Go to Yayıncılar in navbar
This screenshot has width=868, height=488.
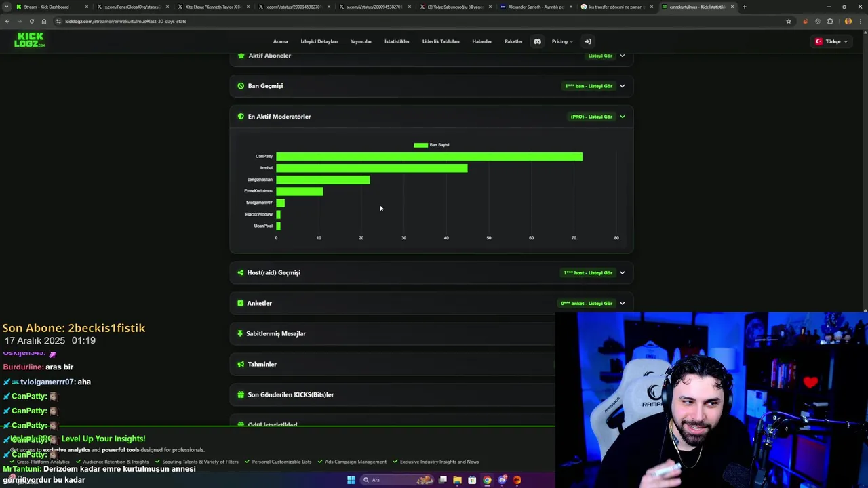pyautogui.click(x=361, y=41)
